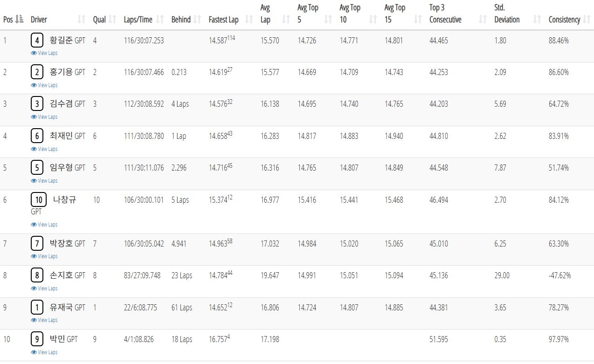Sort by Avg Top 5 arrows
This screenshot has width=594, height=364.
coord(328,19)
